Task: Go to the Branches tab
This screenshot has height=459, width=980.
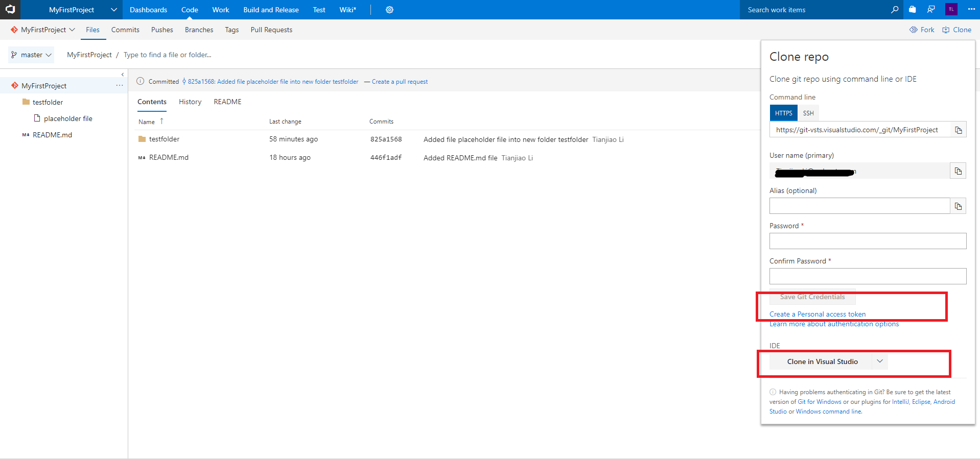Action: pos(199,30)
